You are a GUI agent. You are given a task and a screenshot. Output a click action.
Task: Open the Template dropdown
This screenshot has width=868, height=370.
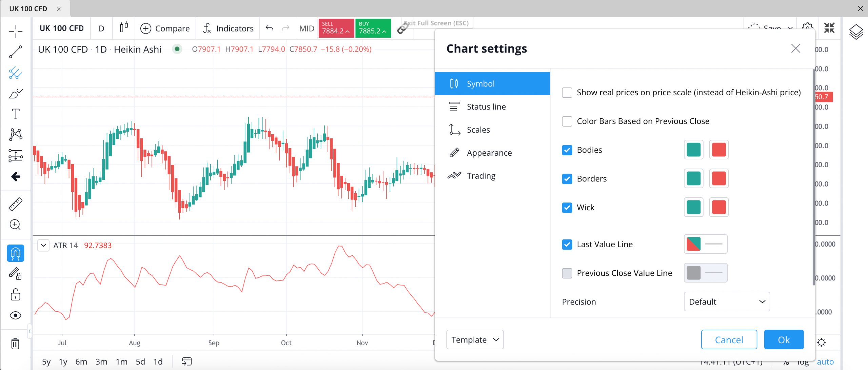pyautogui.click(x=475, y=339)
